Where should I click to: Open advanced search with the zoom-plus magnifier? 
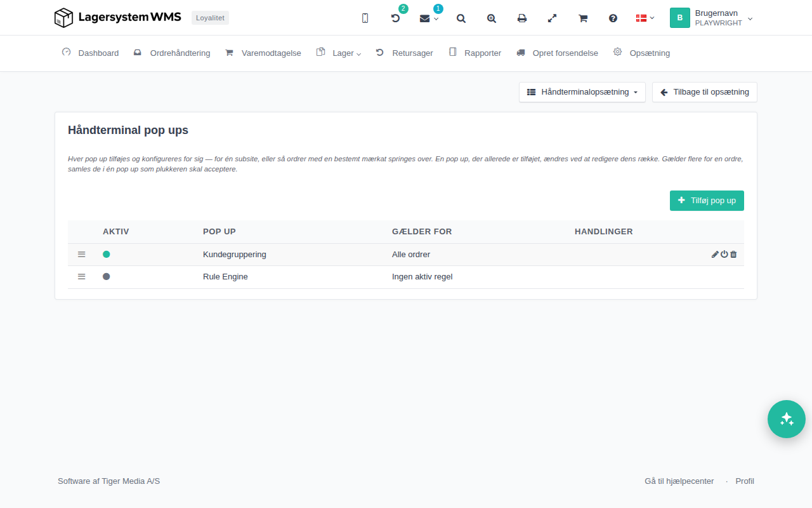coord(492,18)
